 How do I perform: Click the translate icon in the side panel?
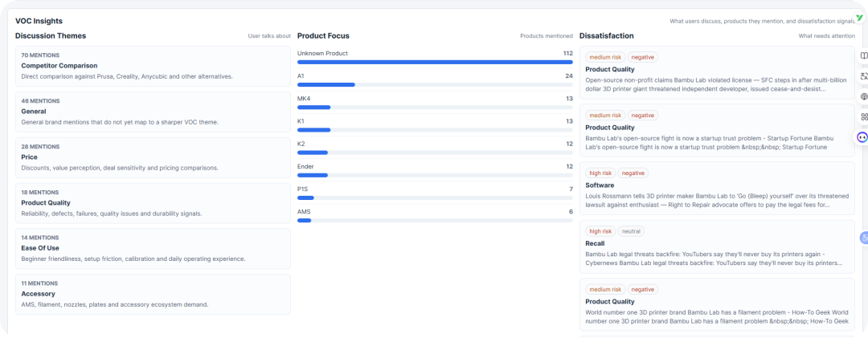point(864,76)
